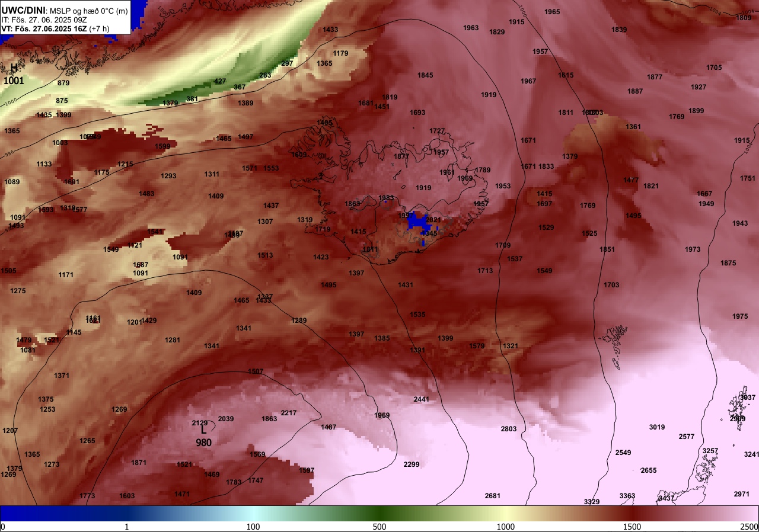Click the map value 1311
This screenshot has width=759, height=532.
coord(212,174)
